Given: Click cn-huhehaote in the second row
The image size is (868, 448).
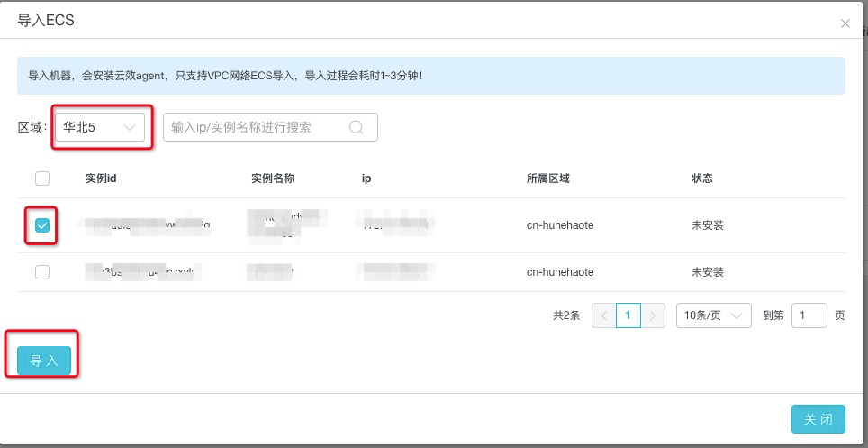Looking at the screenshot, I should (560, 272).
